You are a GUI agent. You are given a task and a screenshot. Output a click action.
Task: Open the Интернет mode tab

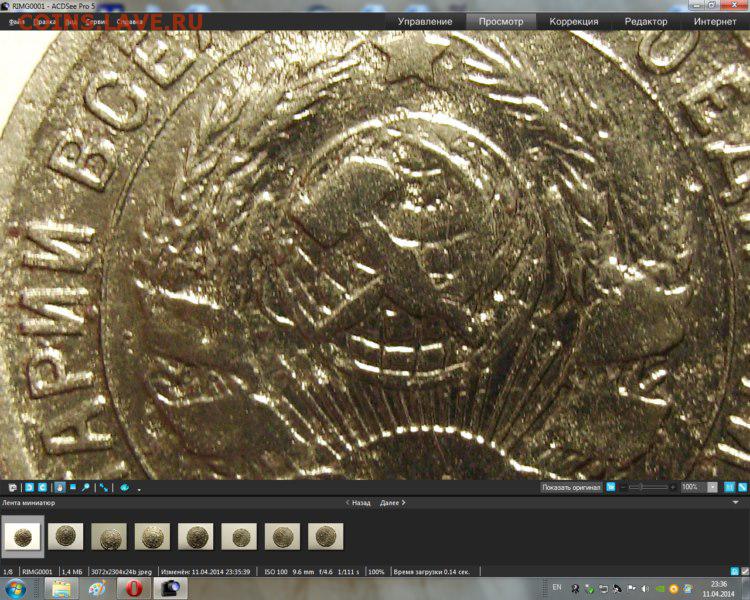click(x=715, y=22)
